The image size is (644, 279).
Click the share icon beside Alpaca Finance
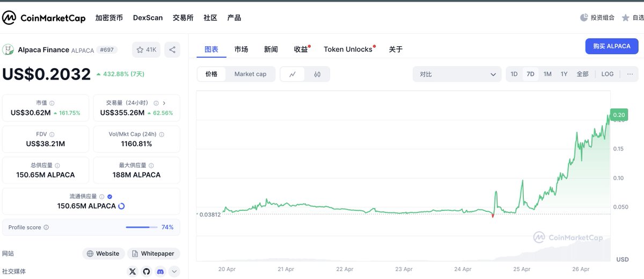(x=172, y=50)
